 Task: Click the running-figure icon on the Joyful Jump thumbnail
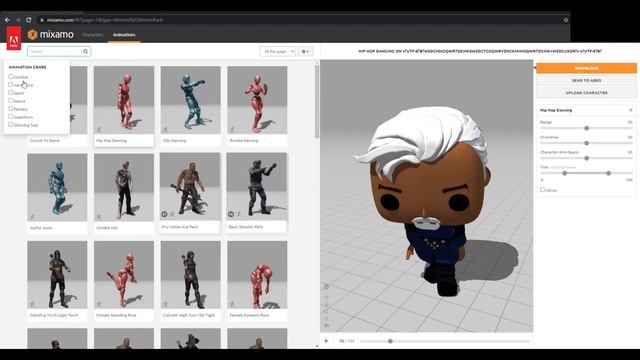tap(32, 217)
